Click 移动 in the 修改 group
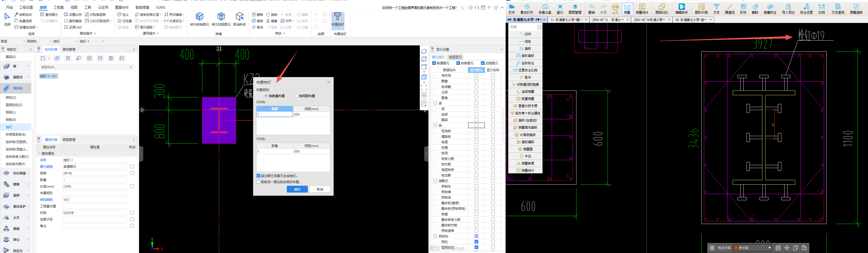 [258, 27]
